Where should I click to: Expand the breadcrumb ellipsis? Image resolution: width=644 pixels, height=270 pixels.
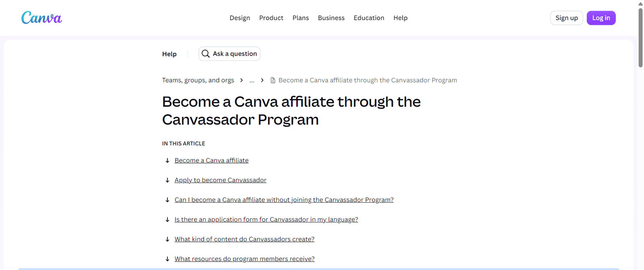click(x=252, y=80)
